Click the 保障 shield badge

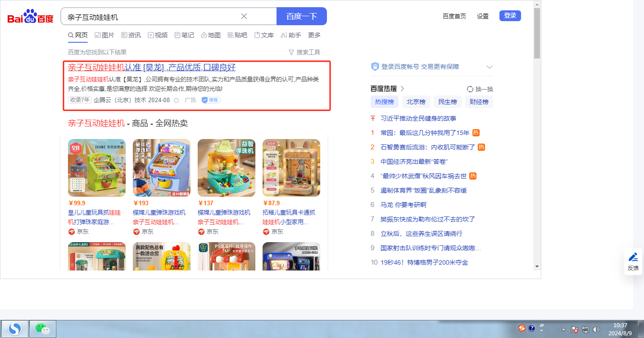pos(211,100)
